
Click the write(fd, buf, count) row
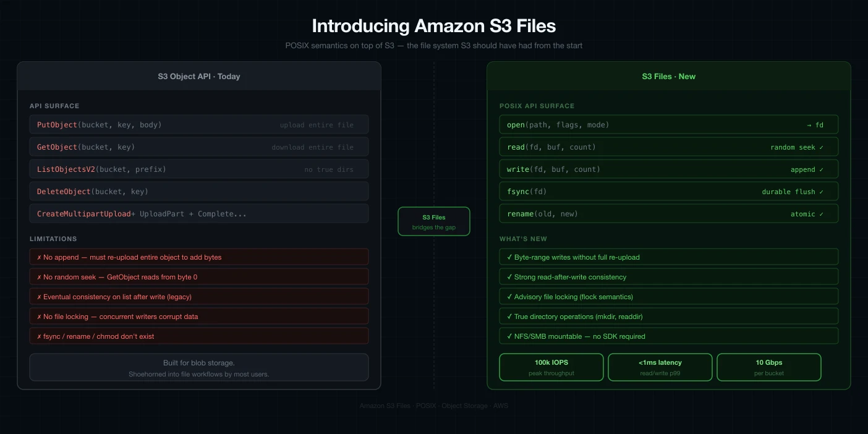click(x=669, y=169)
